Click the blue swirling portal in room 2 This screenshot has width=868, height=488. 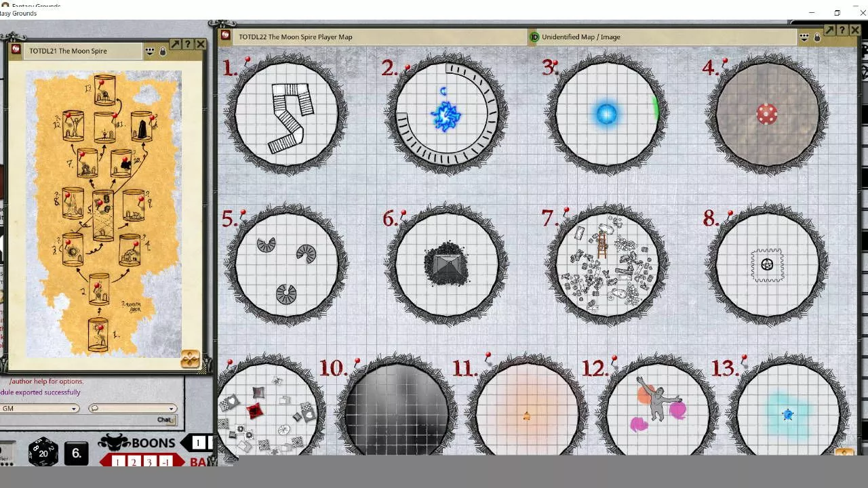(446, 117)
